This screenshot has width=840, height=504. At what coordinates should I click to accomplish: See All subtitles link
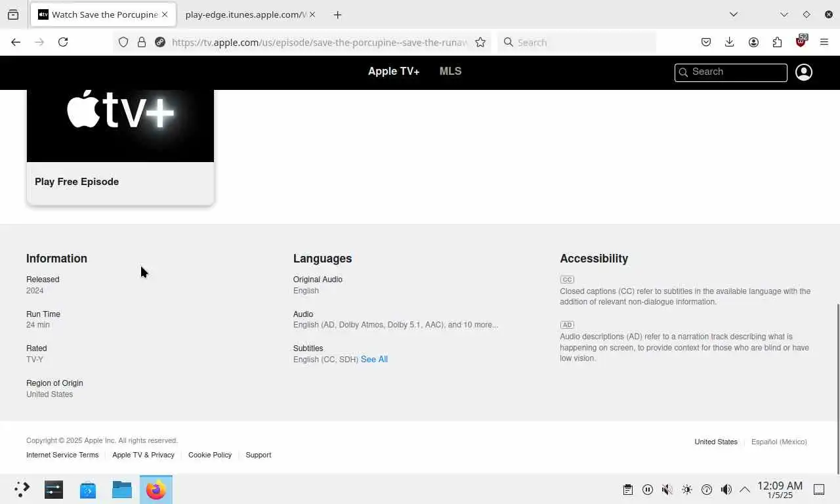[x=374, y=360]
